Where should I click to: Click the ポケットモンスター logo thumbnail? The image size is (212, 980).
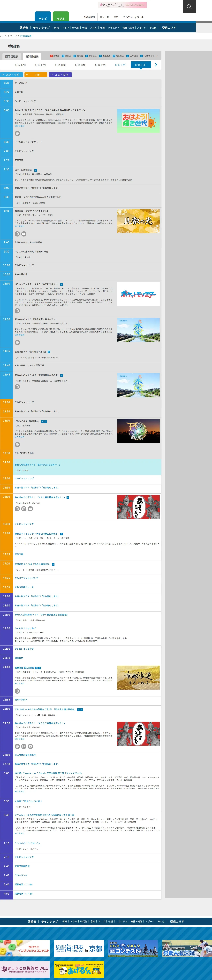click(138, 294)
